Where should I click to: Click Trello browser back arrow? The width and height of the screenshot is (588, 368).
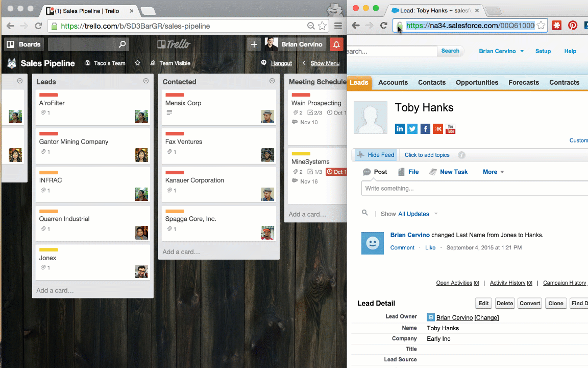point(11,26)
